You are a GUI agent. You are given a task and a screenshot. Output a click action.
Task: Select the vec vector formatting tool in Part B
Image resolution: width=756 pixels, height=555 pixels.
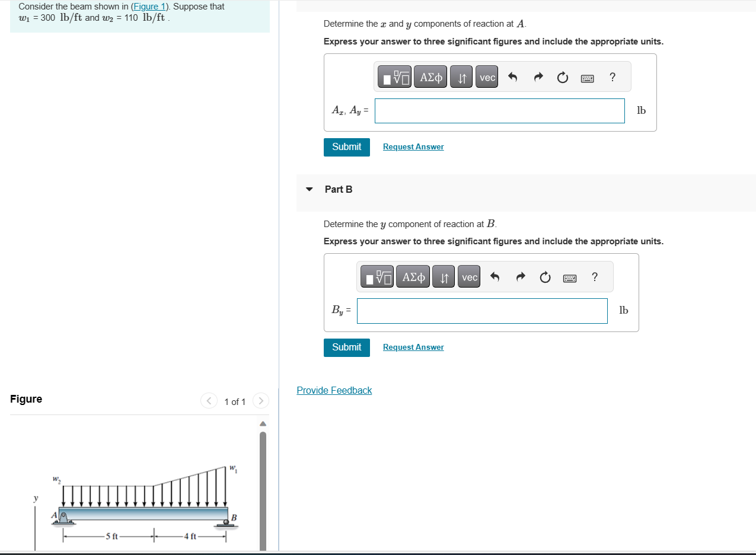tap(468, 276)
